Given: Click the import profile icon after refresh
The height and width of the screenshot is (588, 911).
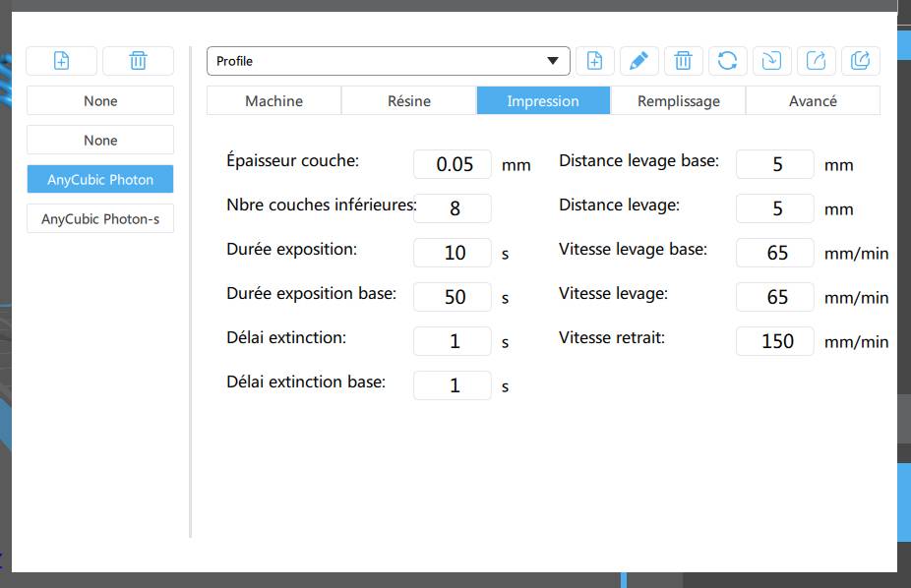Looking at the screenshot, I should coord(771,61).
